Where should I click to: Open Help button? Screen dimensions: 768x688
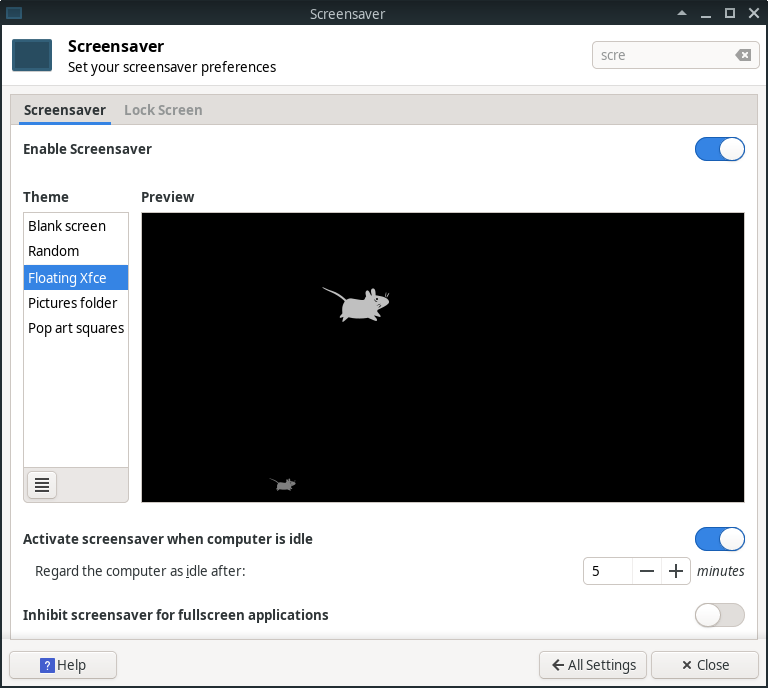(x=63, y=665)
